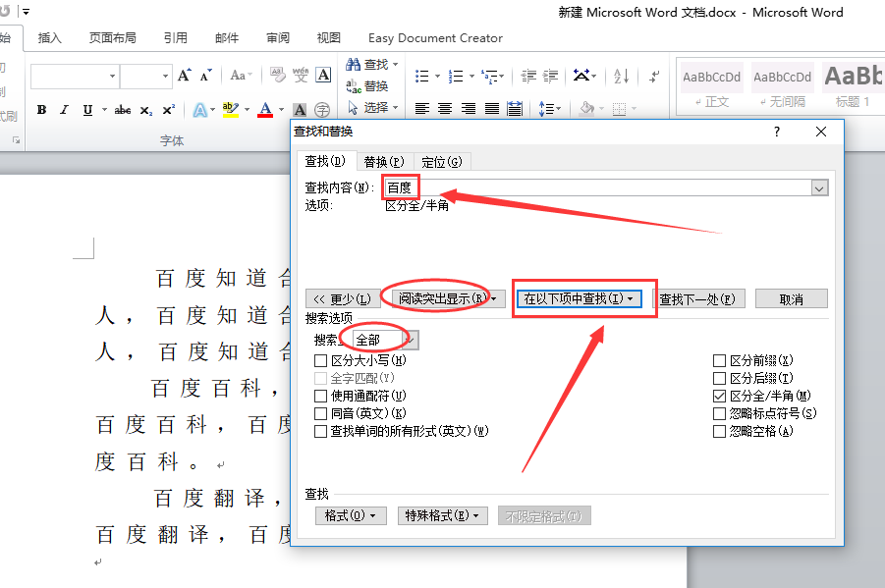Open the 插入 ribbon tab
Viewport: 885px width, 588px height.
click(x=50, y=38)
